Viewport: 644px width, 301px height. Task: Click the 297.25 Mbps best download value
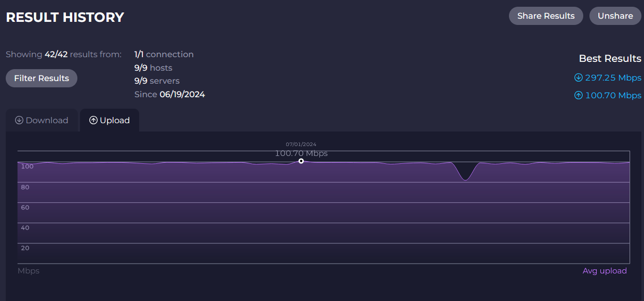pos(613,77)
